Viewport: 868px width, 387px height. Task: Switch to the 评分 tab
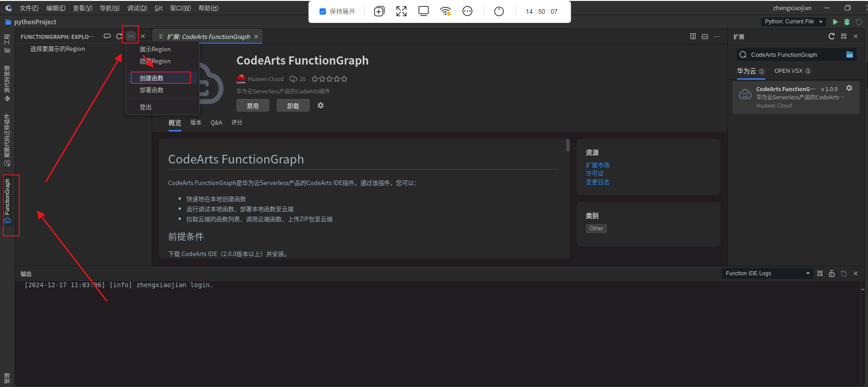237,122
